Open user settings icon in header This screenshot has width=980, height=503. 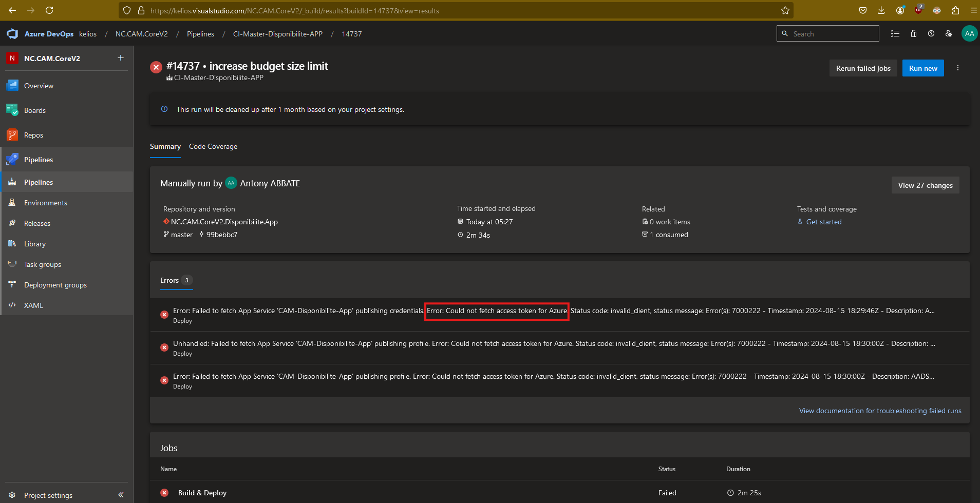point(949,34)
